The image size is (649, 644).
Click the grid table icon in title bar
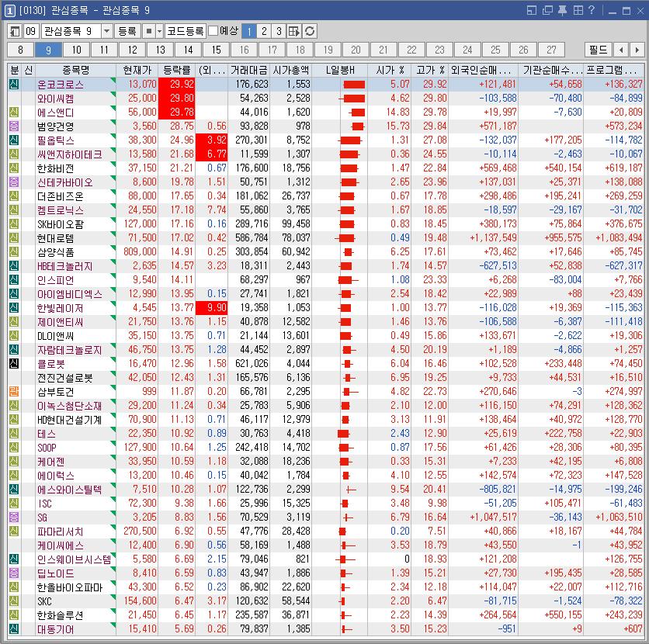click(x=578, y=10)
